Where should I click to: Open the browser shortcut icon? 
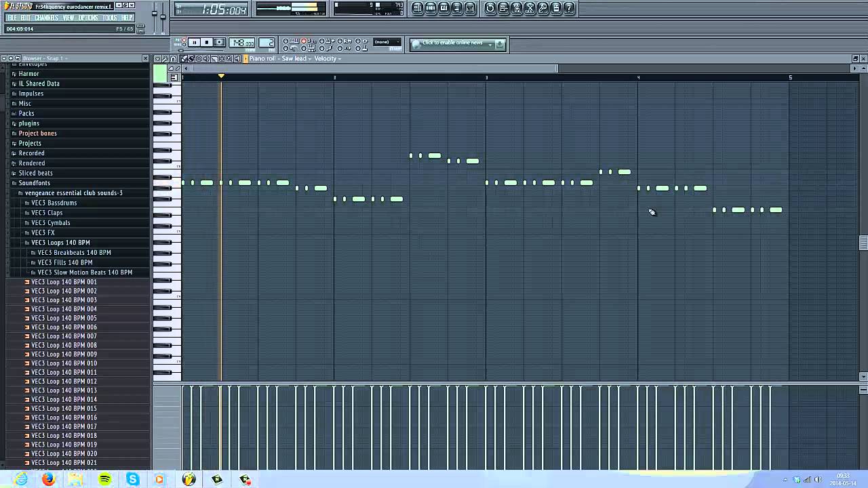456,8
